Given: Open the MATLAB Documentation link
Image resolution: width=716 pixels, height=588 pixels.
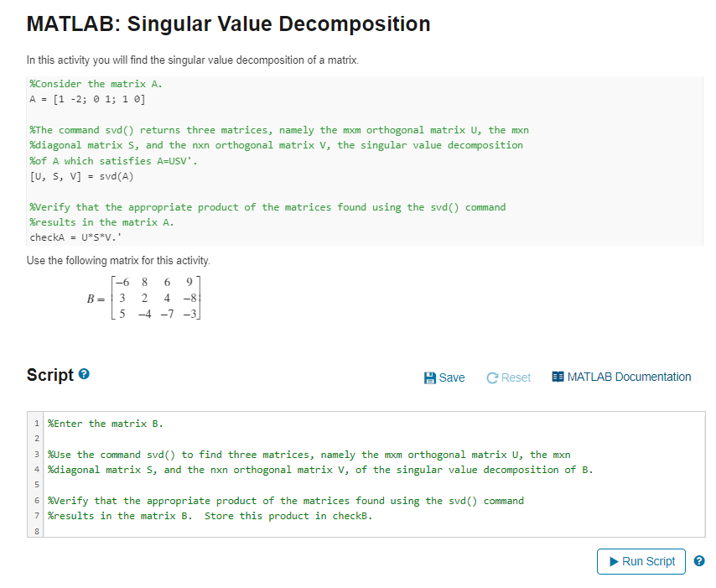Looking at the screenshot, I should point(629,377).
